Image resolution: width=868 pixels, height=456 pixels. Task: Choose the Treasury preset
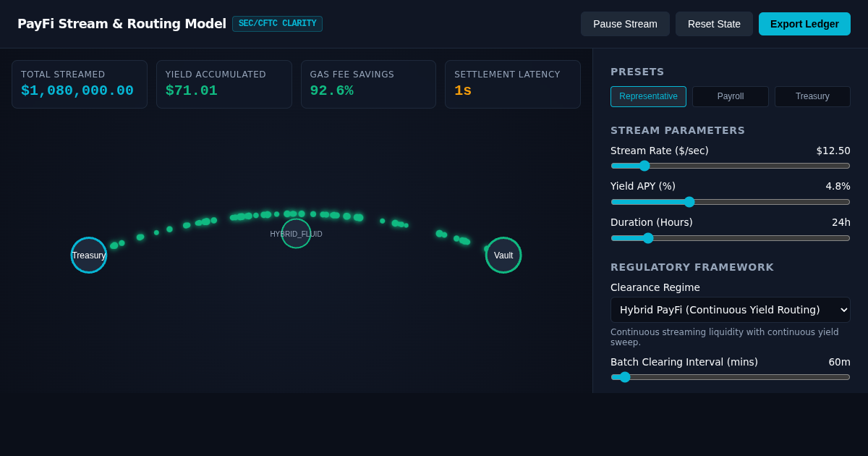[x=812, y=96]
